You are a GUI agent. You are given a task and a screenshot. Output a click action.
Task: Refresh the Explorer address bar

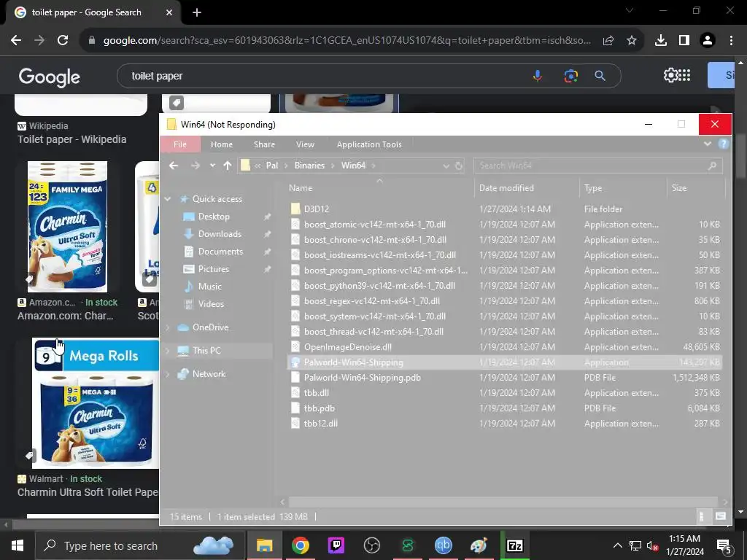click(459, 166)
